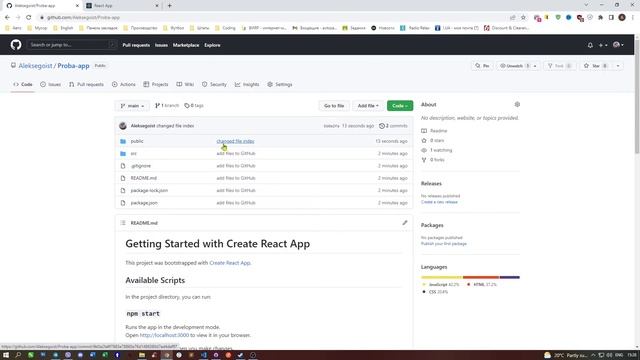Switch to the Security tab

click(x=214, y=84)
